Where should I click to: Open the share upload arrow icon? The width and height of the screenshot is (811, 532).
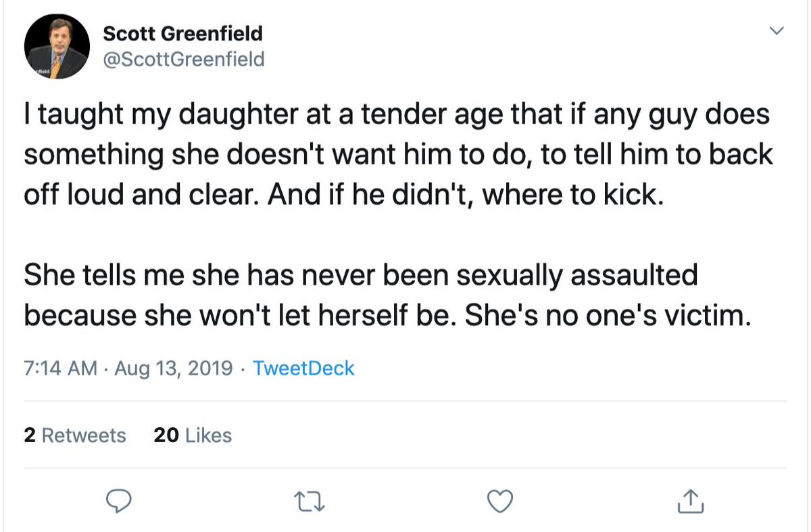(x=690, y=500)
